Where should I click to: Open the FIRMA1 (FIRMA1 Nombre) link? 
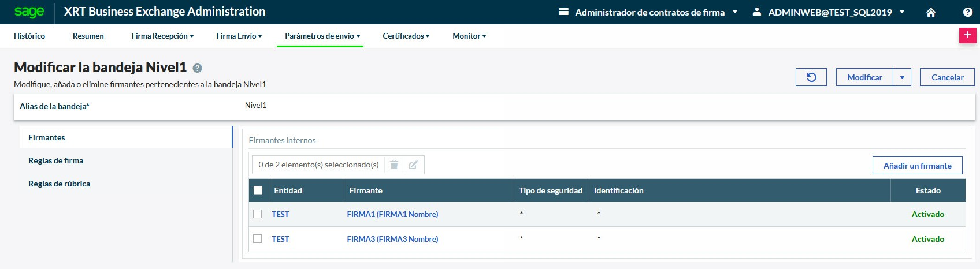(x=392, y=214)
